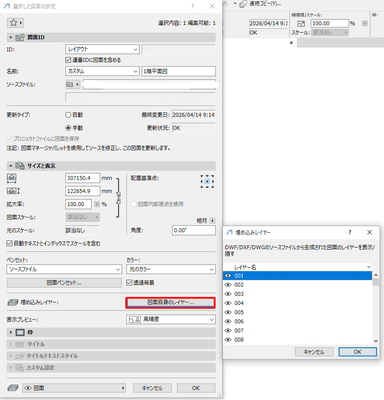
Task: Hide layer 004 with eye icon
Action: (228, 303)
